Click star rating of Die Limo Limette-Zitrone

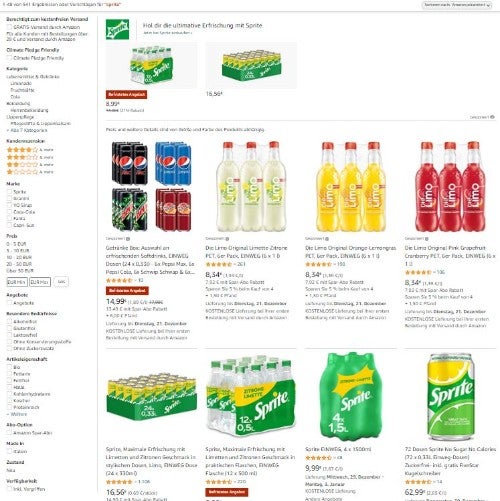(218, 264)
